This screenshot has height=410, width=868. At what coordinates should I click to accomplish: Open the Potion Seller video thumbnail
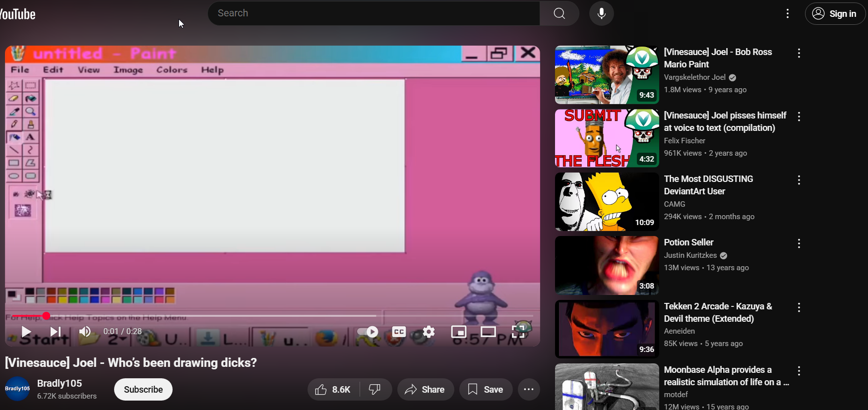click(x=607, y=265)
